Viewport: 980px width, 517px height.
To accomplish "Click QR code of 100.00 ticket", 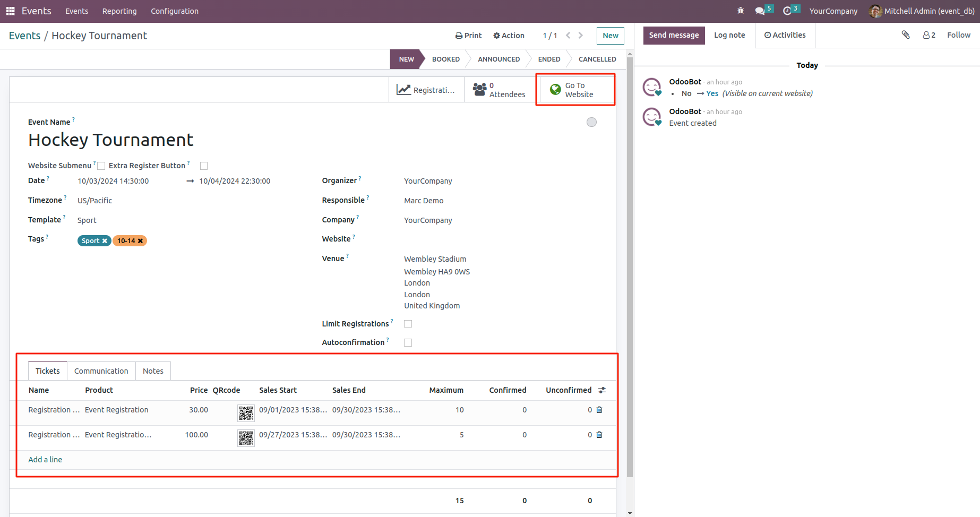I will [246, 438].
